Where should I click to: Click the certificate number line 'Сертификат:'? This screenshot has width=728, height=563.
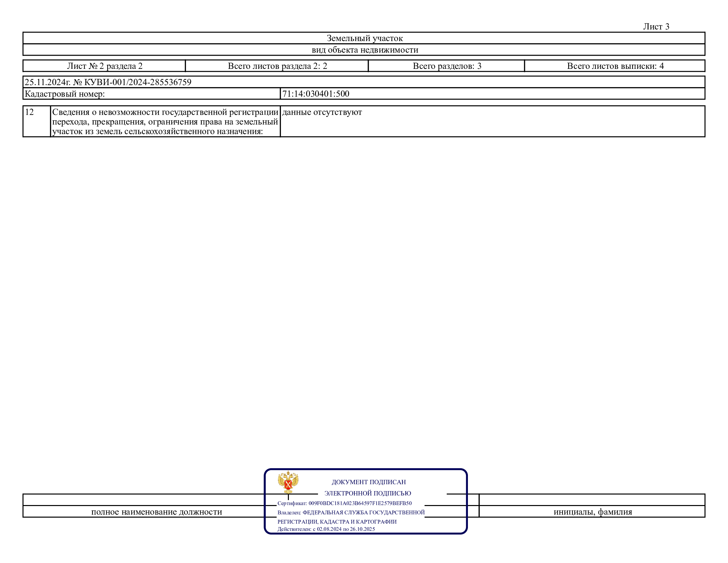tap(344, 503)
